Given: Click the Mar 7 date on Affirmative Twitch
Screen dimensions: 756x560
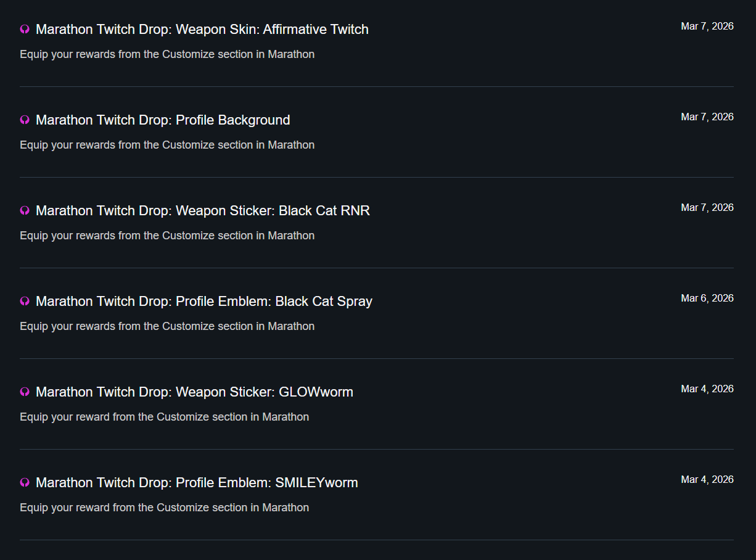Looking at the screenshot, I should (707, 26).
